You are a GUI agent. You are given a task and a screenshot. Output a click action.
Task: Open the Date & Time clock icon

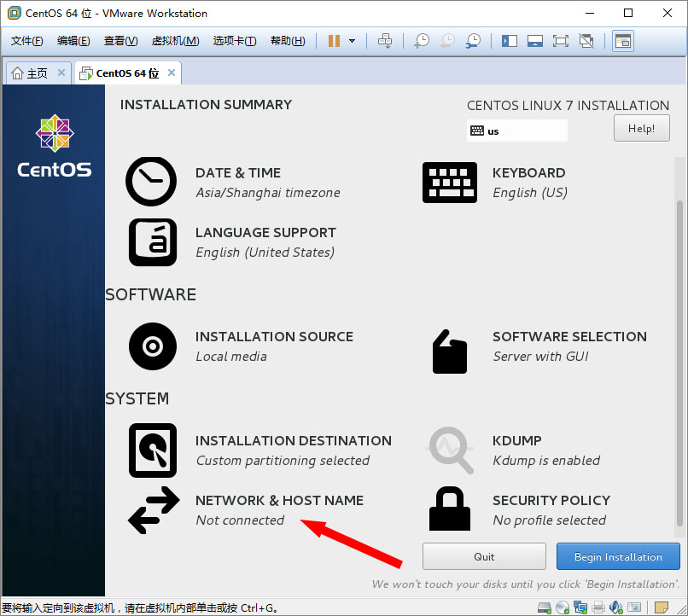click(151, 182)
